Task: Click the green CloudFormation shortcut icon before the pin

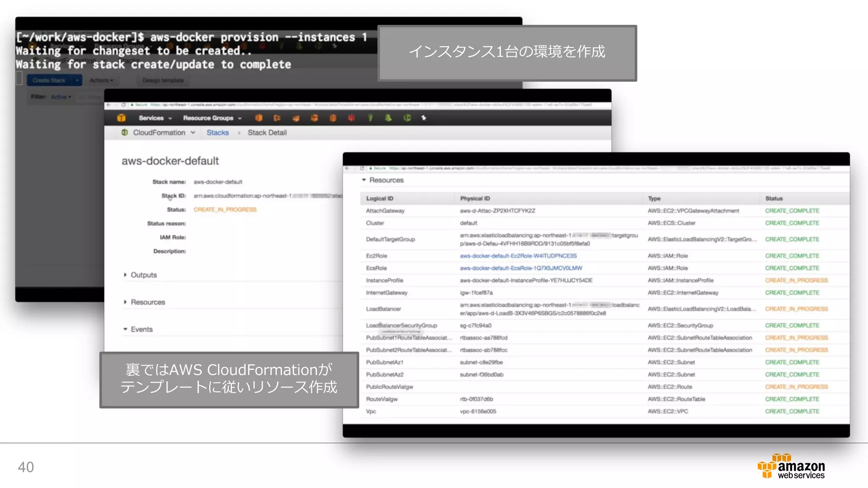Action: 407,118
